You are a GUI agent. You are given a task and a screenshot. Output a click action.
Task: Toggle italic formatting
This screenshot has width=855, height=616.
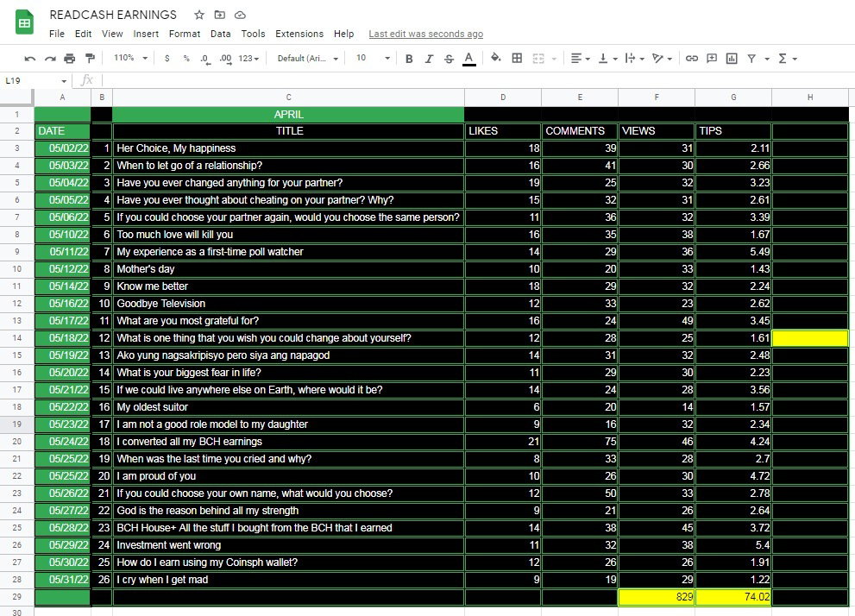click(x=429, y=59)
